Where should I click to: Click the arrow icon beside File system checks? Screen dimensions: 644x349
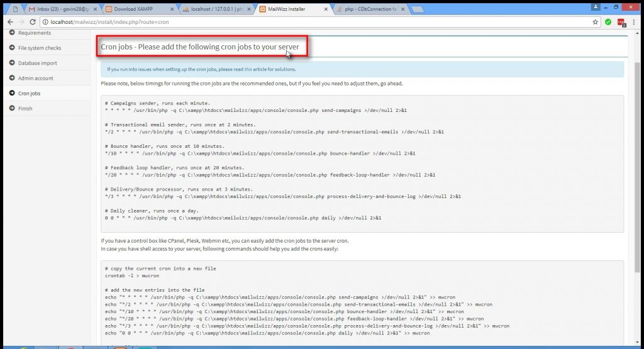pyautogui.click(x=12, y=48)
